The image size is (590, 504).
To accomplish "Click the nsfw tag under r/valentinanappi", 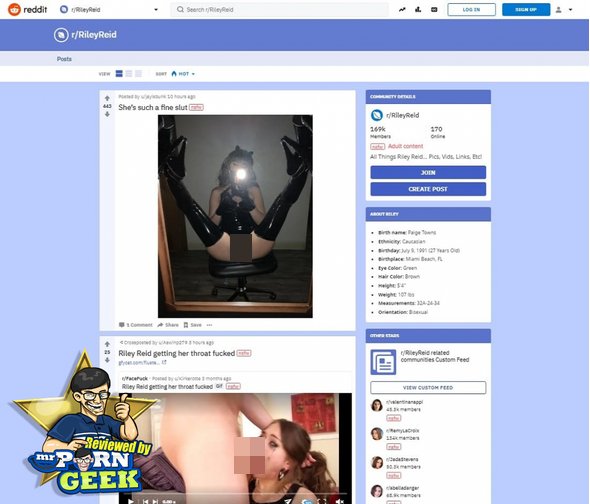I will [x=394, y=418].
